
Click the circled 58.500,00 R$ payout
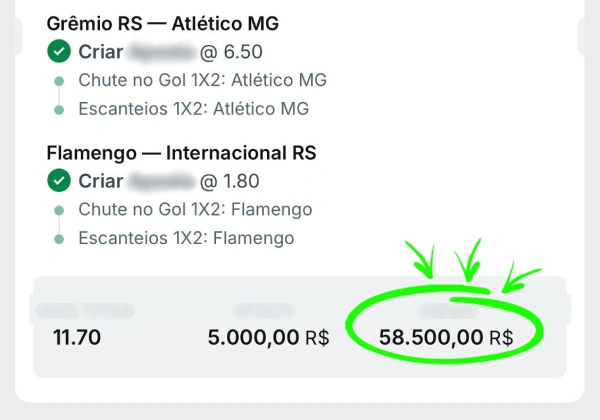pos(445,338)
